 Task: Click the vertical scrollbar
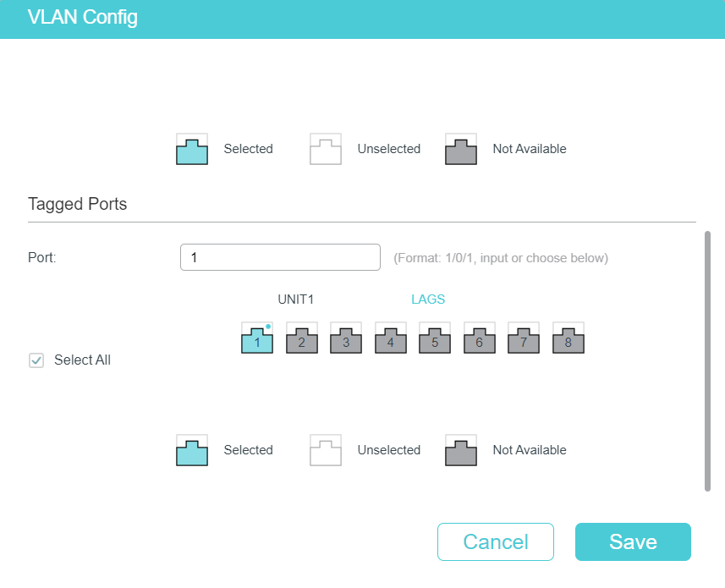[707, 361]
